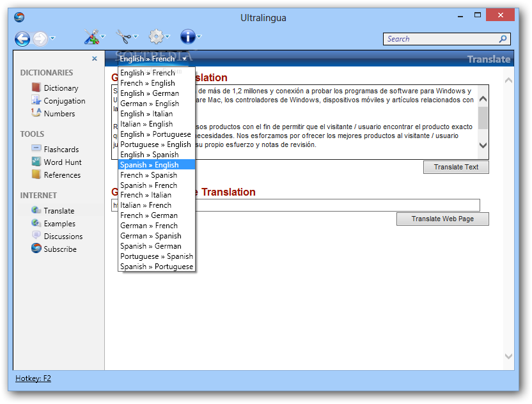The width and height of the screenshot is (532, 404).
Task: Open Flashcards tool
Action: click(61, 149)
